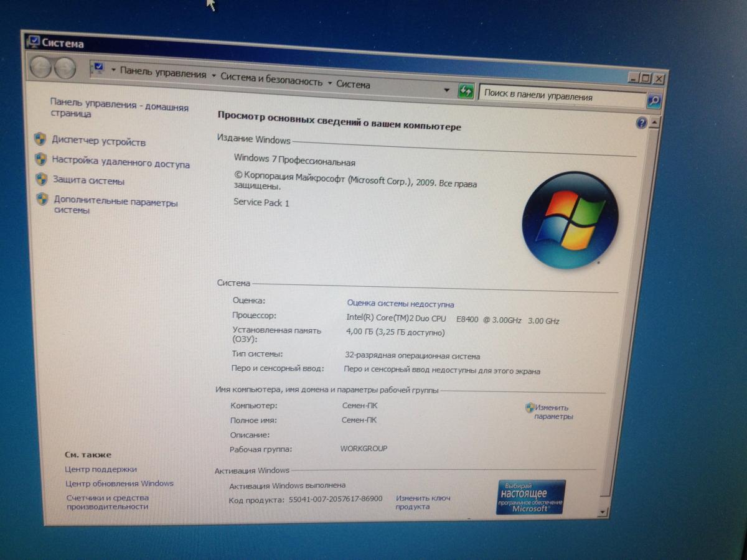Click the scrollbar down arrow
The height and width of the screenshot is (560, 747).
(601, 511)
